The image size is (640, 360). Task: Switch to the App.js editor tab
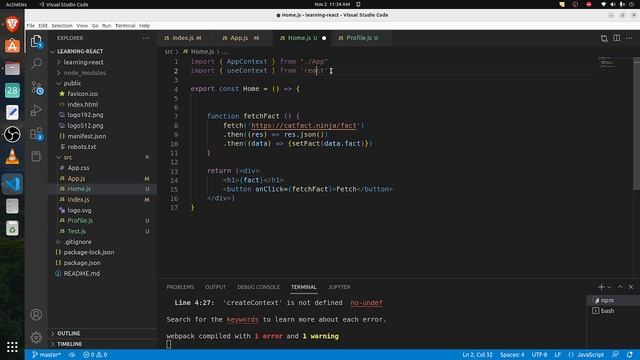pos(244,38)
